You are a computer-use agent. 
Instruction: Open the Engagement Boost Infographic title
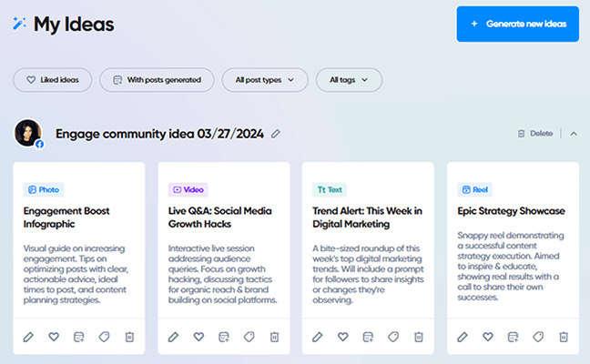(x=66, y=217)
